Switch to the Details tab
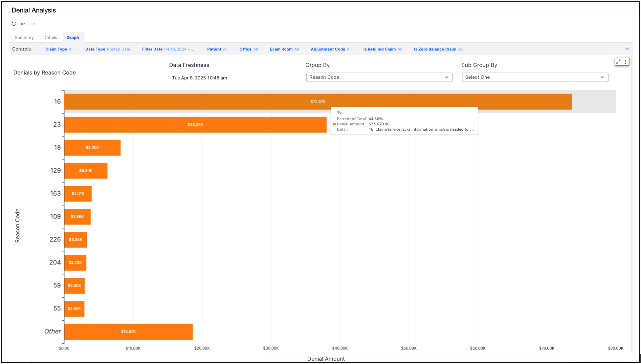Viewport: 641px width, 364px height. pyautogui.click(x=50, y=37)
